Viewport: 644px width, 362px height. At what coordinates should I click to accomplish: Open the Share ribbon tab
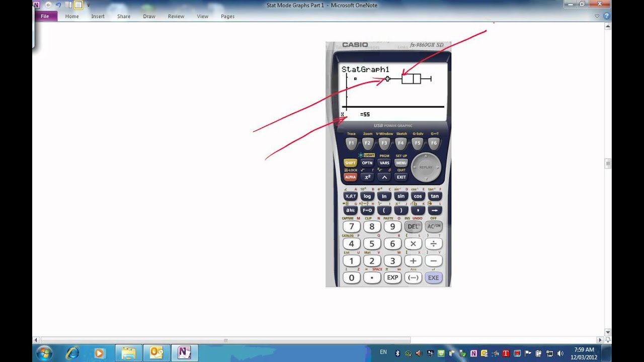124,16
